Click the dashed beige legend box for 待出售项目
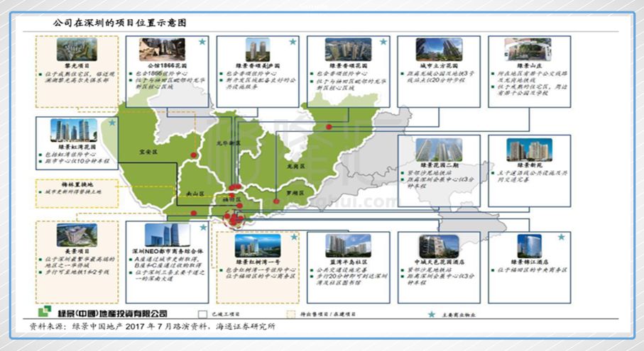Screen dimensions: 644x351 click(x=291, y=315)
